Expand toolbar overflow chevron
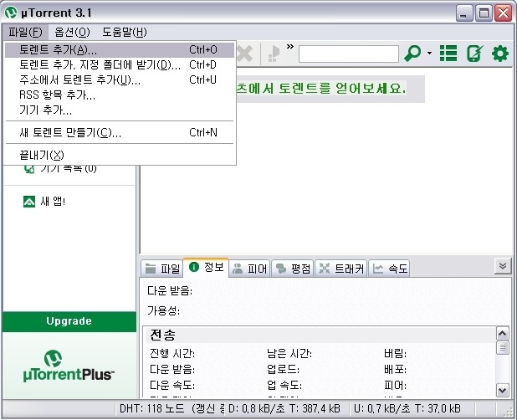Image resolution: width=517 pixels, height=420 pixels. point(289,47)
